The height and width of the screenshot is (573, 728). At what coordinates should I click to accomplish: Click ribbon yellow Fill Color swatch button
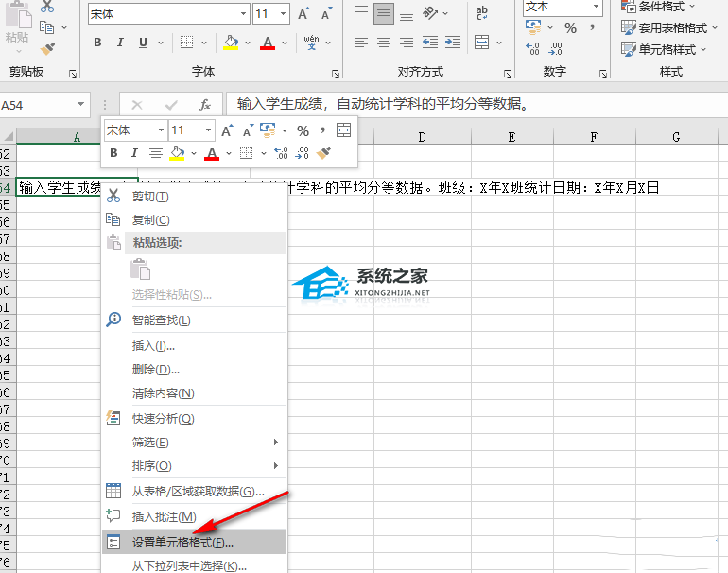tap(231, 43)
